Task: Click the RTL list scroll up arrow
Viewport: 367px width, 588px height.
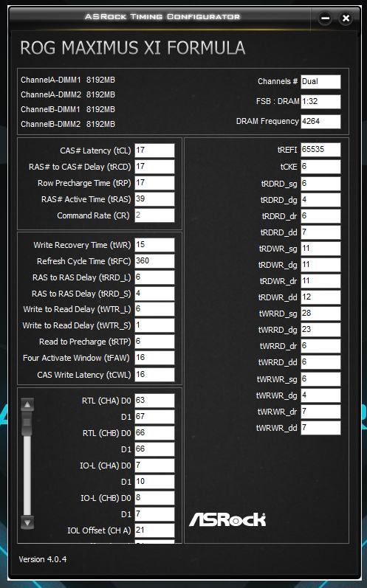Action: (27, 404)
